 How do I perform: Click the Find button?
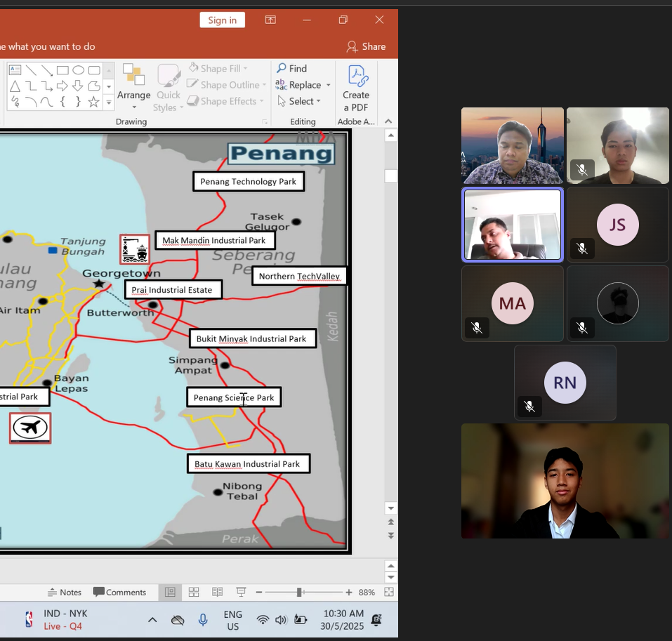[292, 69]
